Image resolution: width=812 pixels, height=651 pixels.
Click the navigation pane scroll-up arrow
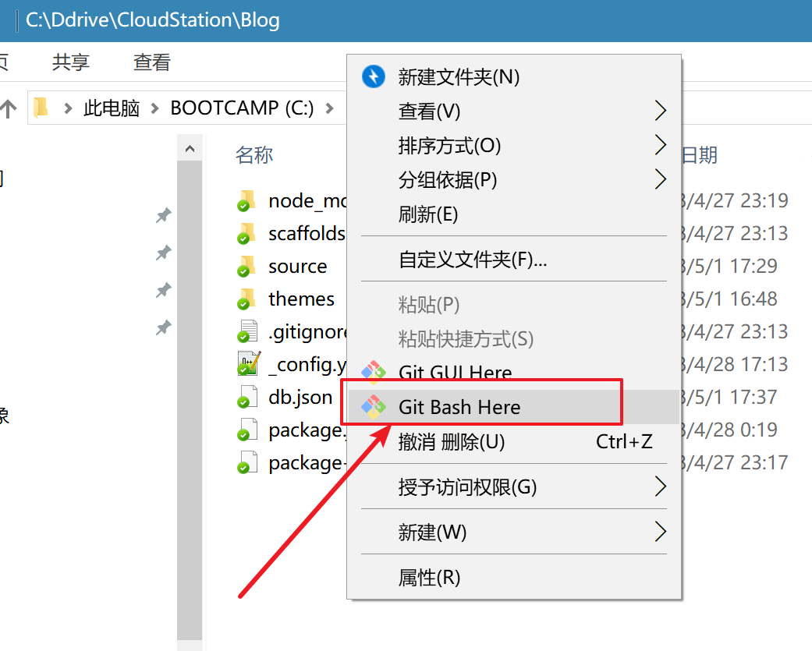tap(190, 149)
